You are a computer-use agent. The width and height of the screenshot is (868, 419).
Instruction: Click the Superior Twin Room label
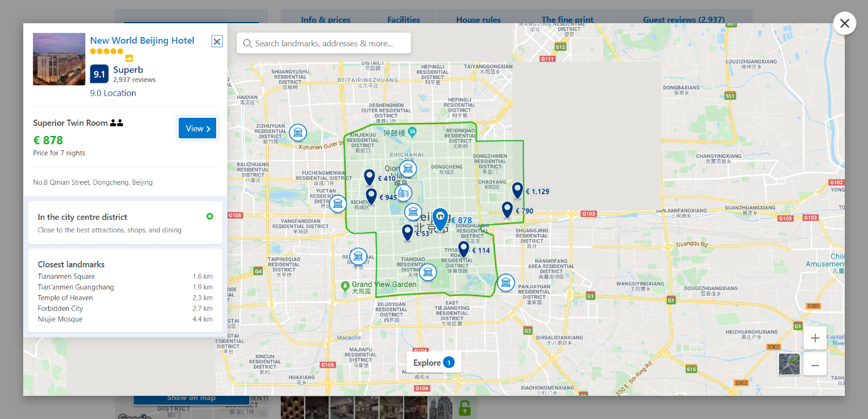point(70,123)
